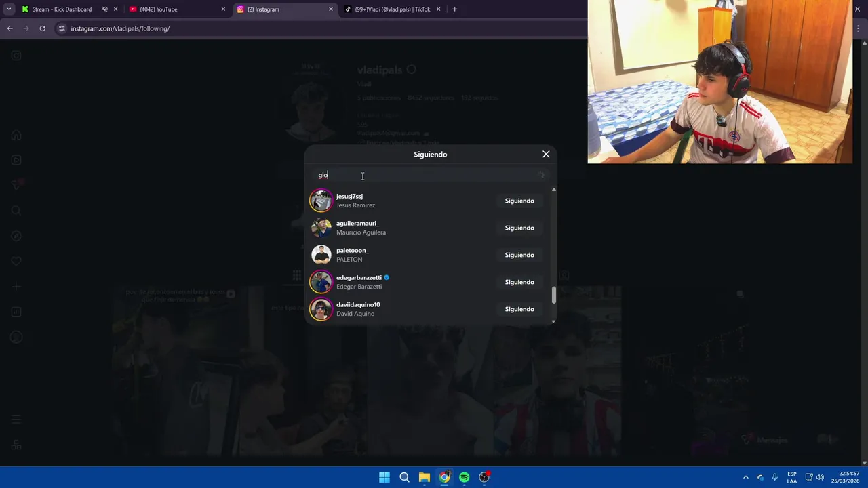The image size is (868, 488).
Task: Click the following list scrollbar thumb
Action: (553, 295)
